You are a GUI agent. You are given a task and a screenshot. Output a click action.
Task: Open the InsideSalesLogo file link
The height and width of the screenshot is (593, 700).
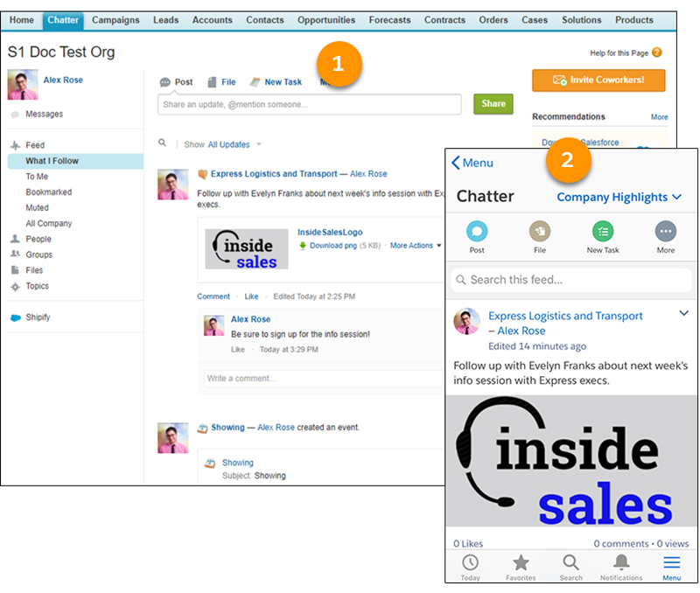330,233
